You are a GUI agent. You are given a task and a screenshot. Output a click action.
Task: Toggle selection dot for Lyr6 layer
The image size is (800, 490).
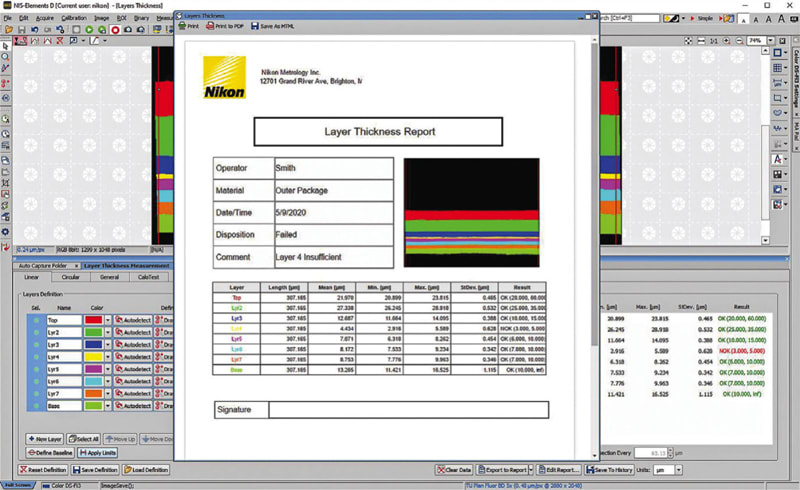36,381
